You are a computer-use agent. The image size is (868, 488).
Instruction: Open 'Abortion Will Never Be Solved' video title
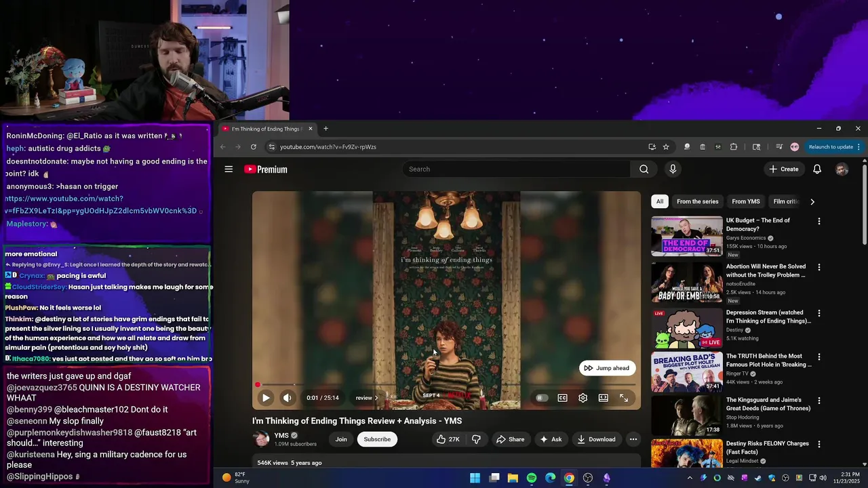point(766,270)
